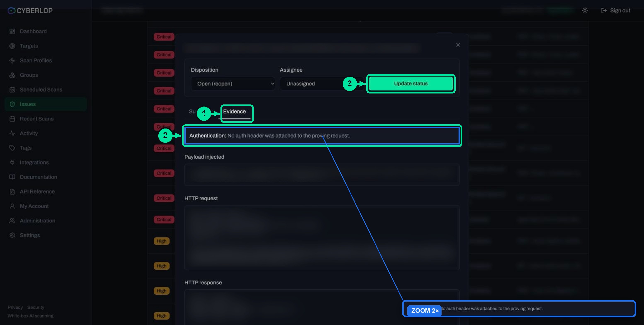This screenshot has height=325, width=644.
Task: Click the Targets icon in sidebar
Action: [x=12, y=46]
